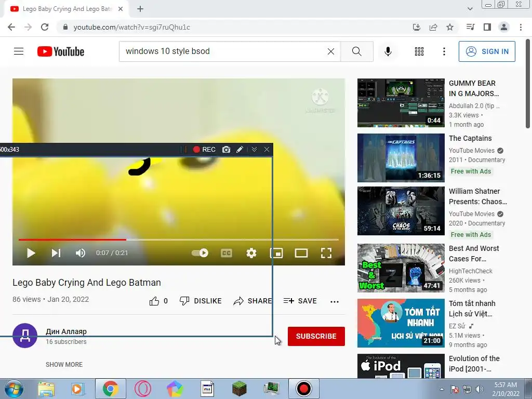Skip to the next video
This screenshot has height=399, width=532.
pyautogui.click(x=56, y=253)
